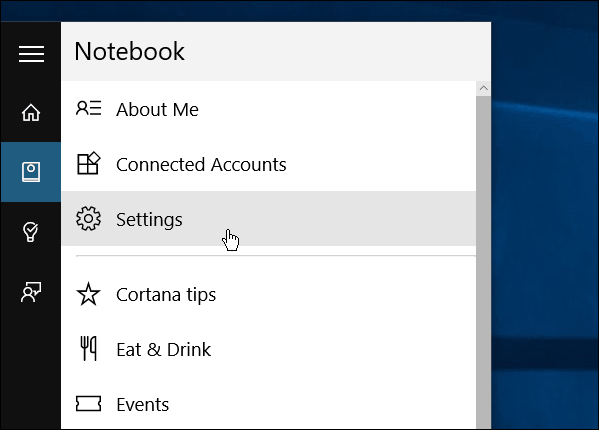Go to Cortana Home icon
599x430 pixels.
[31, 113]
